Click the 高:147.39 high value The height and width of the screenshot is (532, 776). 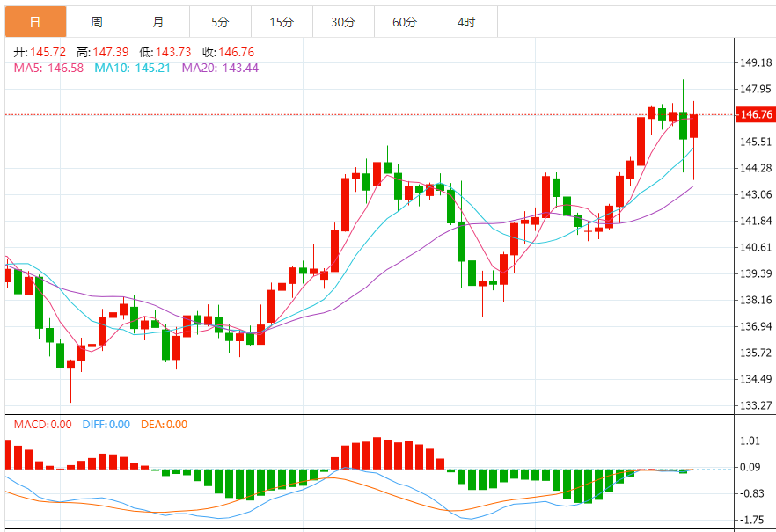[102, 52]
